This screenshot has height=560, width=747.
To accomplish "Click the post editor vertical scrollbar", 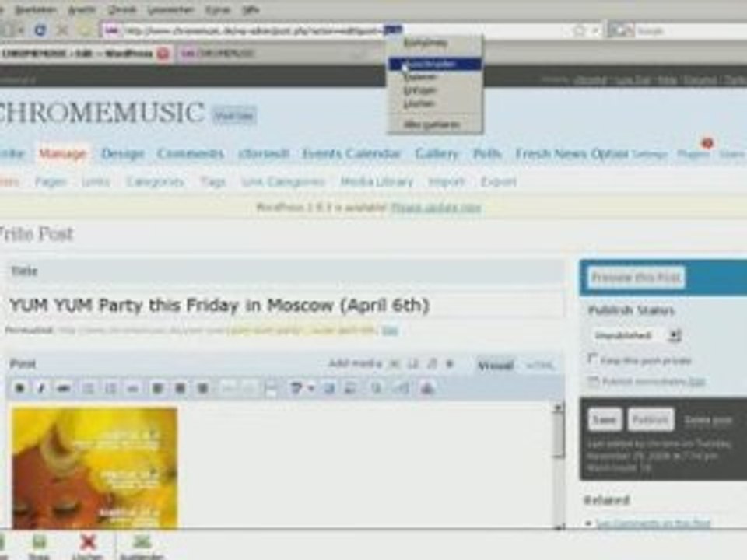I will click(x=559, y=467).
